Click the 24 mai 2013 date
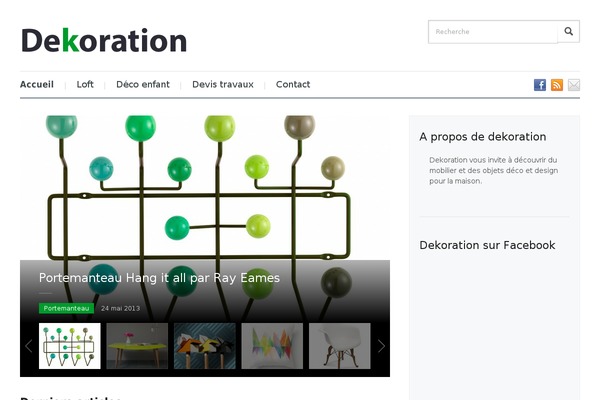The height and width of the screenshot is (400, 600). [x=121, y=308]
